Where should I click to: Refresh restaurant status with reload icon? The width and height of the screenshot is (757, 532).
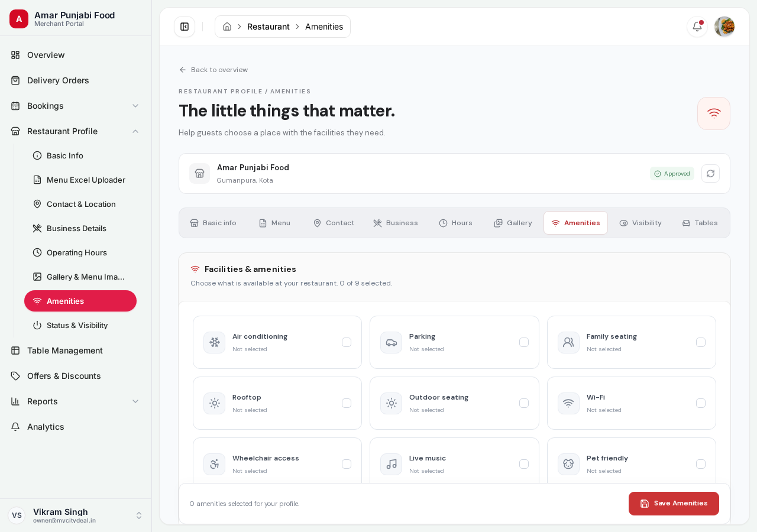point(710,173)
